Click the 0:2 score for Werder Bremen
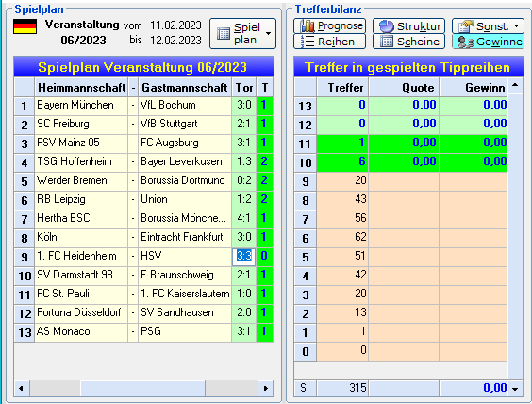 pos(244,180)
